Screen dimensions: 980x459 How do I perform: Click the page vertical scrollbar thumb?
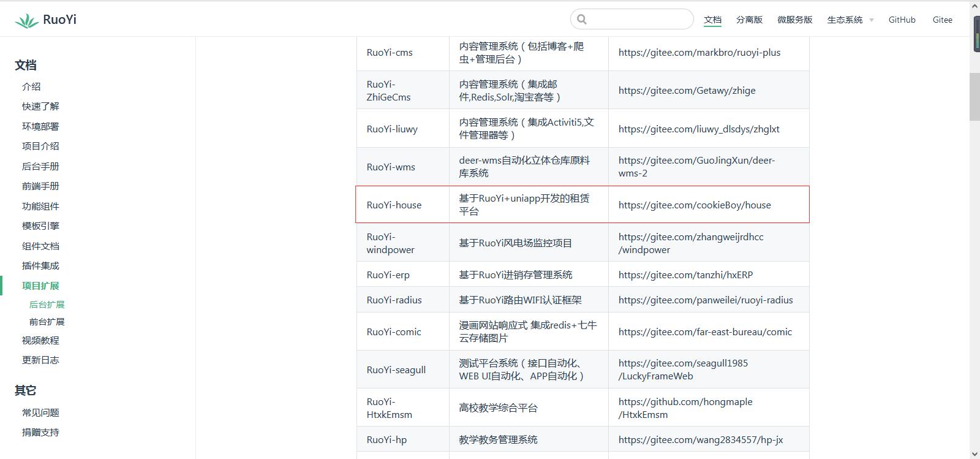[x=974, y=97]
